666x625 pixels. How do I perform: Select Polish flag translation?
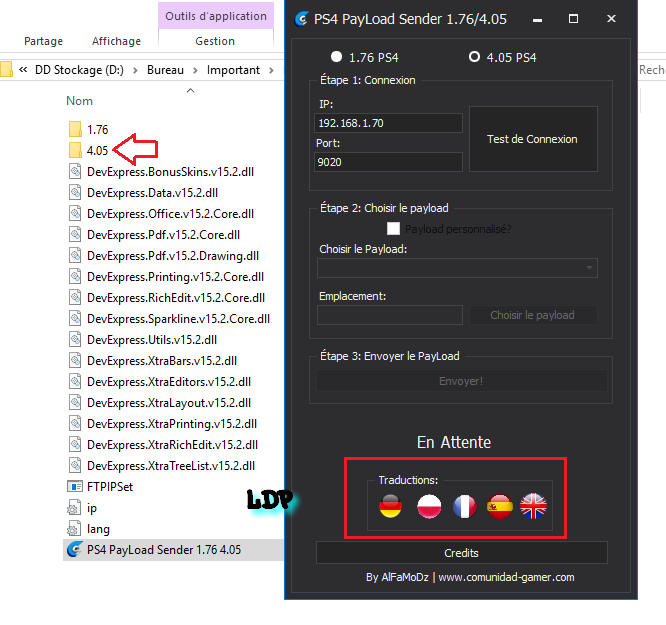[429, 506]
